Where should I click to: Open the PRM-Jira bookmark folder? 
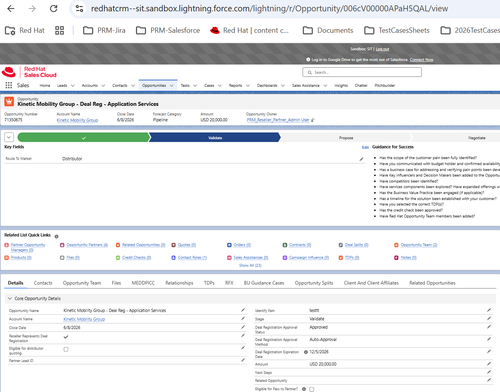point(104,30)
